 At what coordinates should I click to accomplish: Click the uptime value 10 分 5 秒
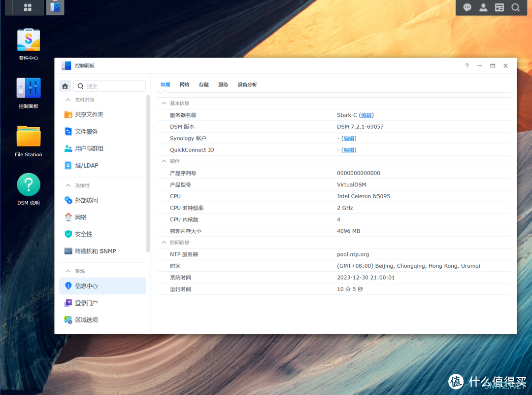pyautogui.click(x=350, y=289)
